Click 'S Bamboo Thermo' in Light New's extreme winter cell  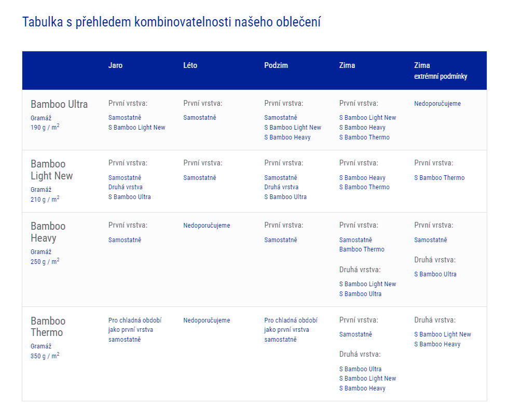440,177
